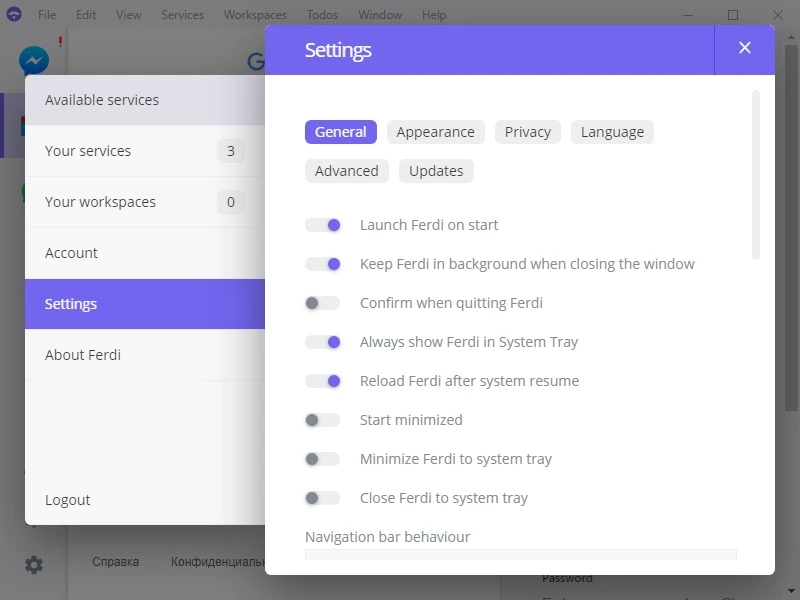Open the Help menu

pos(434,15)
